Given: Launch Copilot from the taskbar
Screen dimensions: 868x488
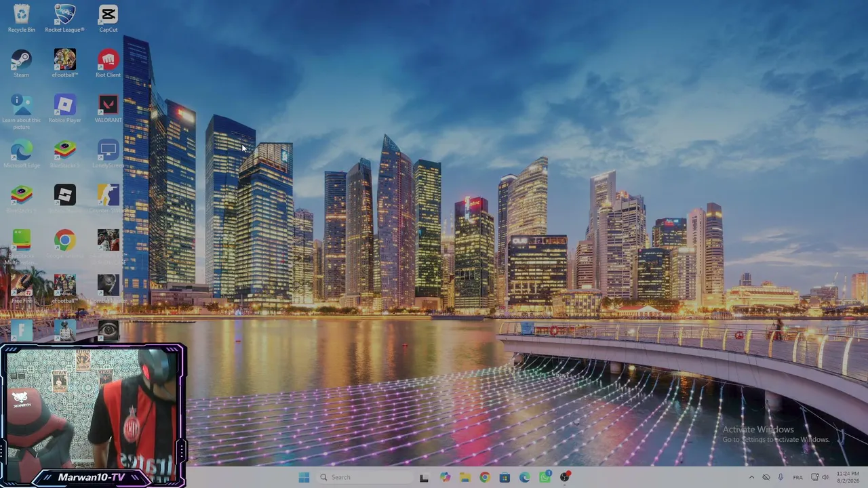Looking at the screenshot, I should (x=445, y=477).
